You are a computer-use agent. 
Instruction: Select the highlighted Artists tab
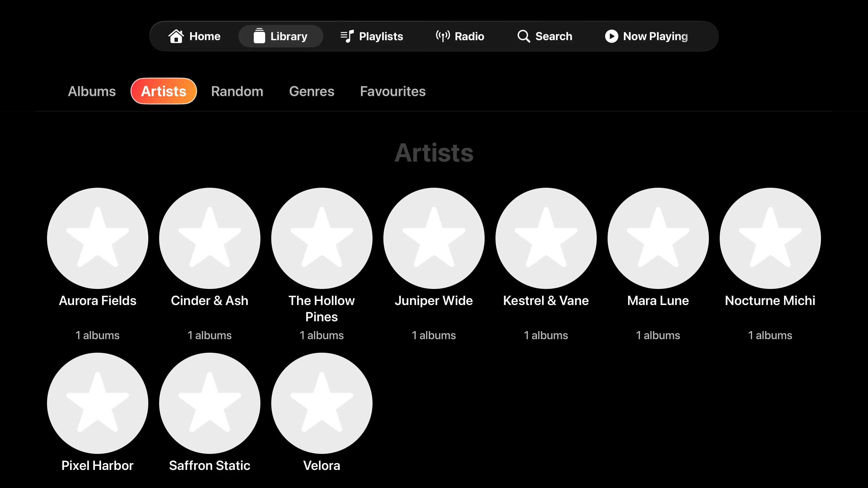coord(164,91)
